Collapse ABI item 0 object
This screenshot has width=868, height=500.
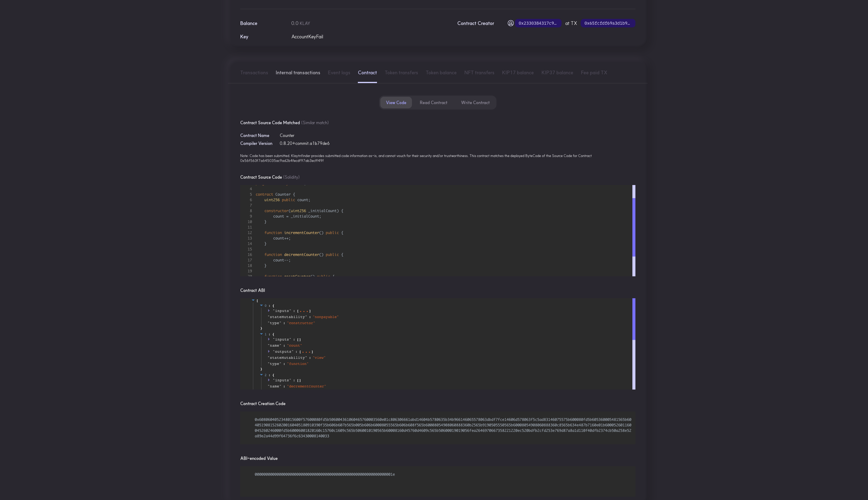click(x=261, y=305)
